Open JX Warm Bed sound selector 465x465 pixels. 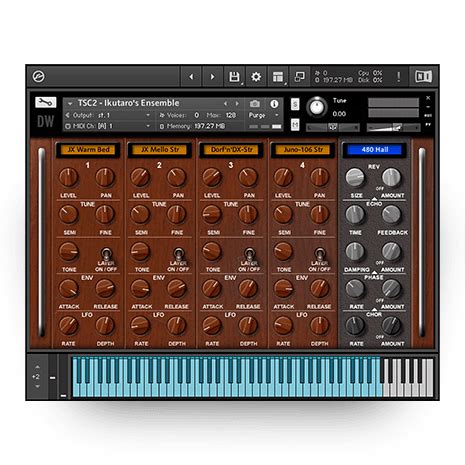tap(88, 150)
